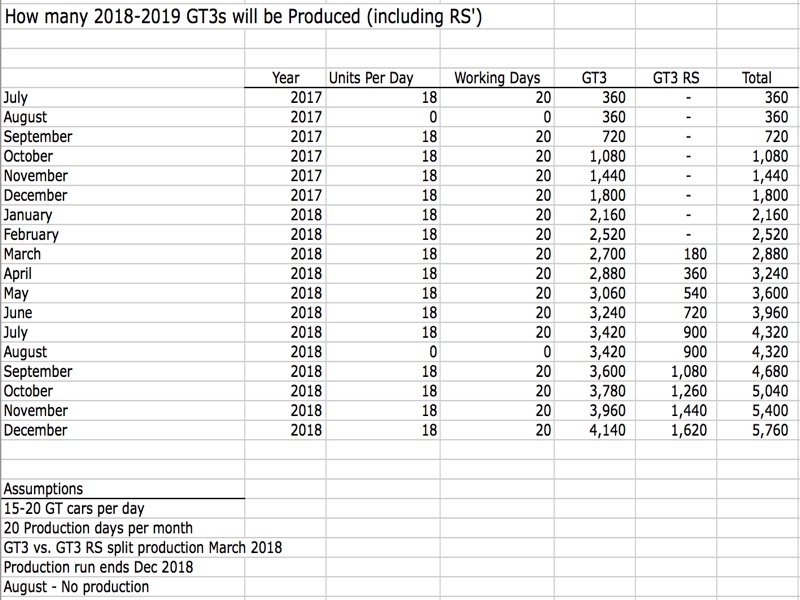Select the 'April' row label
This screenshot has height=600, width=800.
click(17, 274)
